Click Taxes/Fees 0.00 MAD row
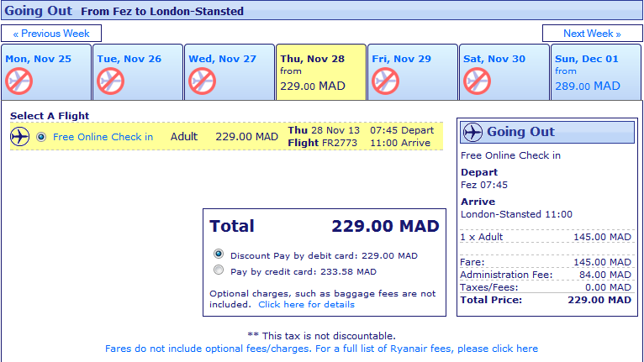 pyautogui.click(x=546, y=287)
